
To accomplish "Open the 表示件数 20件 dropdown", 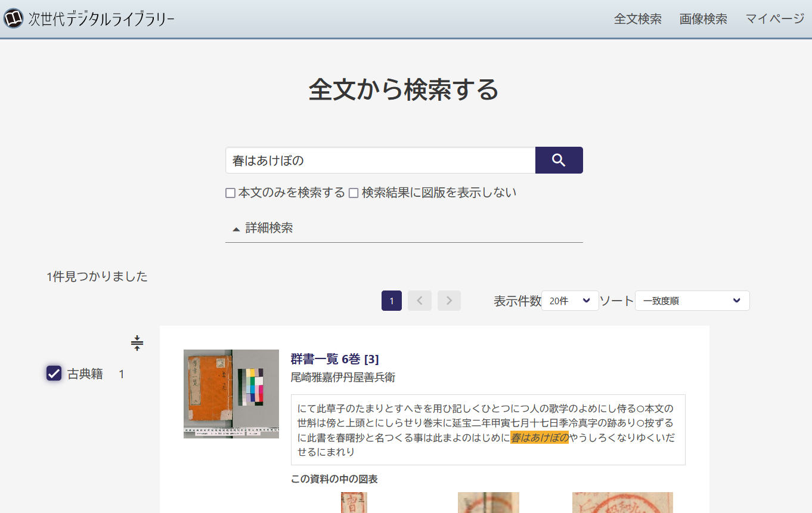I will (570, 301).
